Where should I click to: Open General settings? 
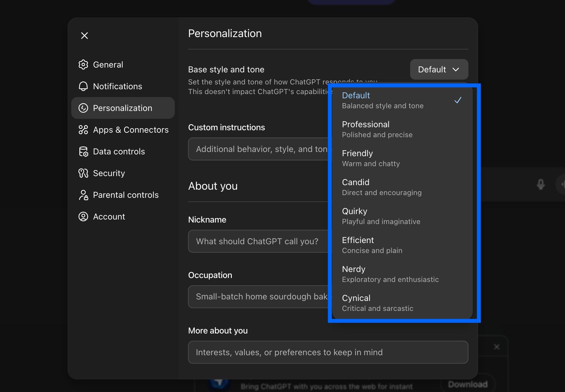coord(108,65)
